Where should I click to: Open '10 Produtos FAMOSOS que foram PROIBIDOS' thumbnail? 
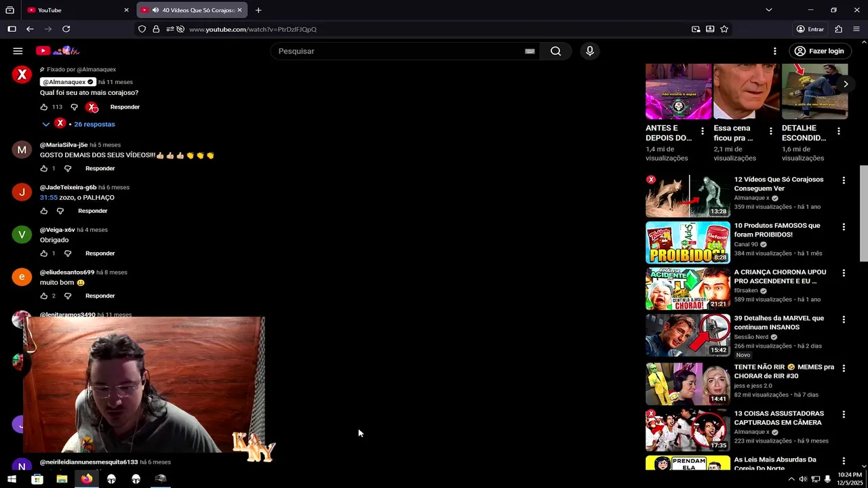pyautogui.click(x=688, y=243)
